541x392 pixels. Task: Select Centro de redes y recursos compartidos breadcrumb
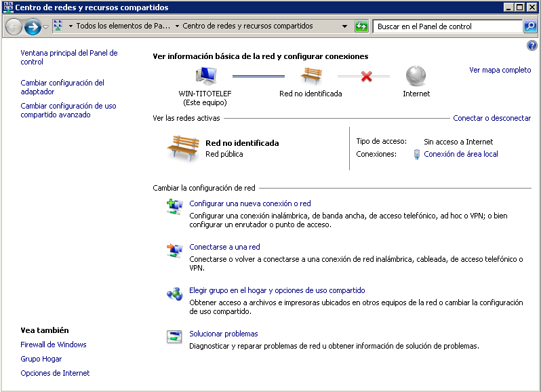(247, 26)
